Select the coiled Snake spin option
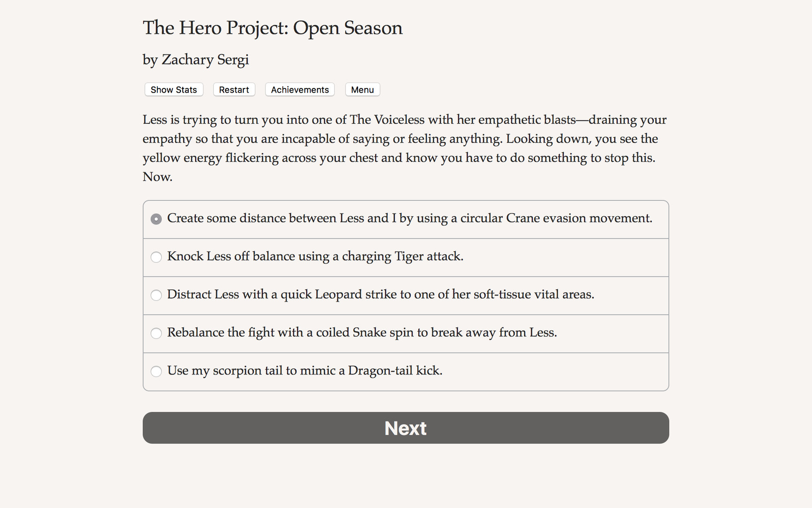The image size is (812, 508). click(x=406, y=333)
